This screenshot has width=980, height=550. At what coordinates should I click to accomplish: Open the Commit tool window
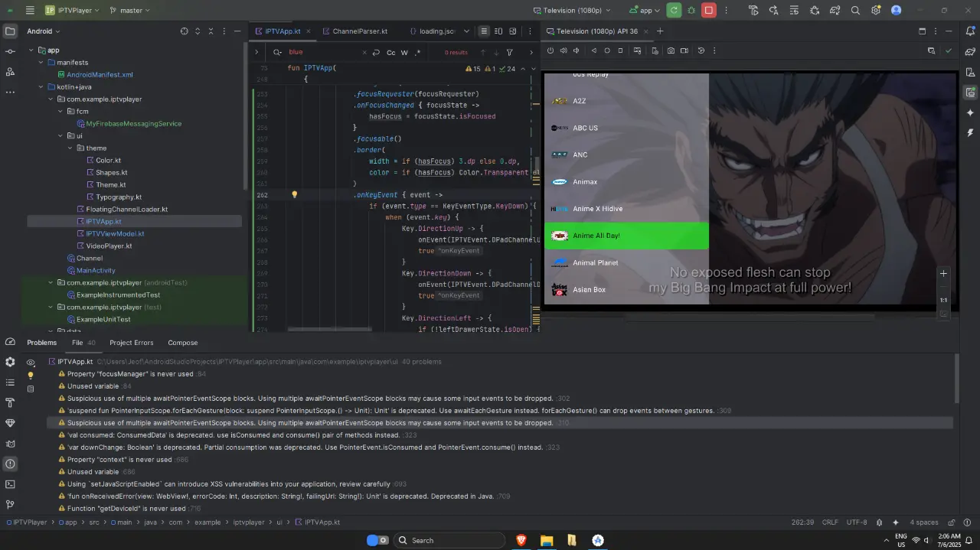(x=10, y=51)
